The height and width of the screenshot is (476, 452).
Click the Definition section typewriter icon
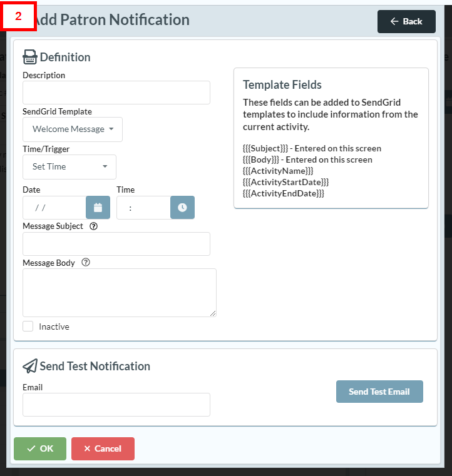tap(29, 57)
